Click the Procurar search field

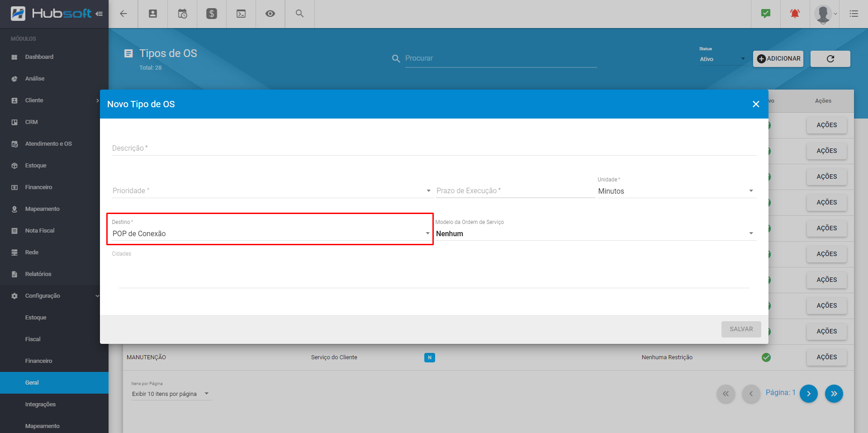[x=501, y=58]
